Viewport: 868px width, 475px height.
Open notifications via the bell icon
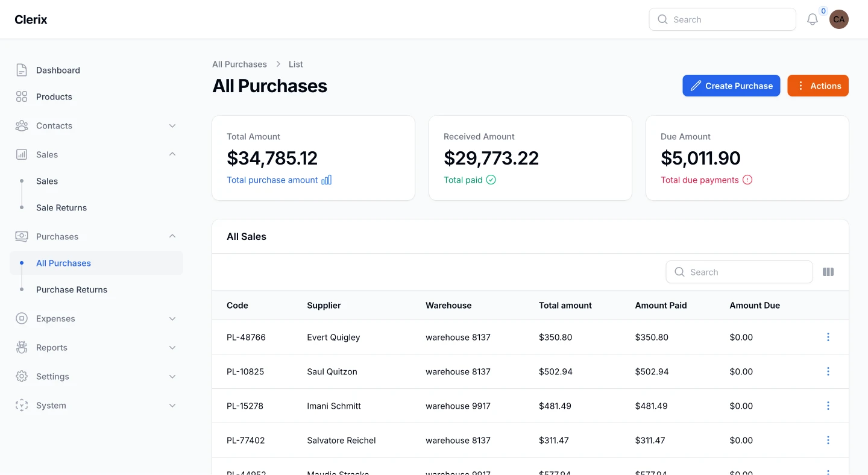pos(813,19)
